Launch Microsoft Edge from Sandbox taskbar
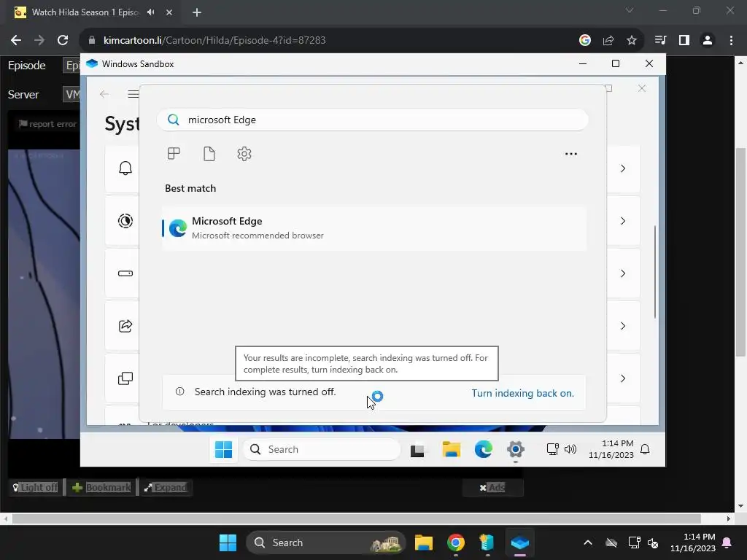Viewport: 747px width, 560px height. click(x=483, y=449)
